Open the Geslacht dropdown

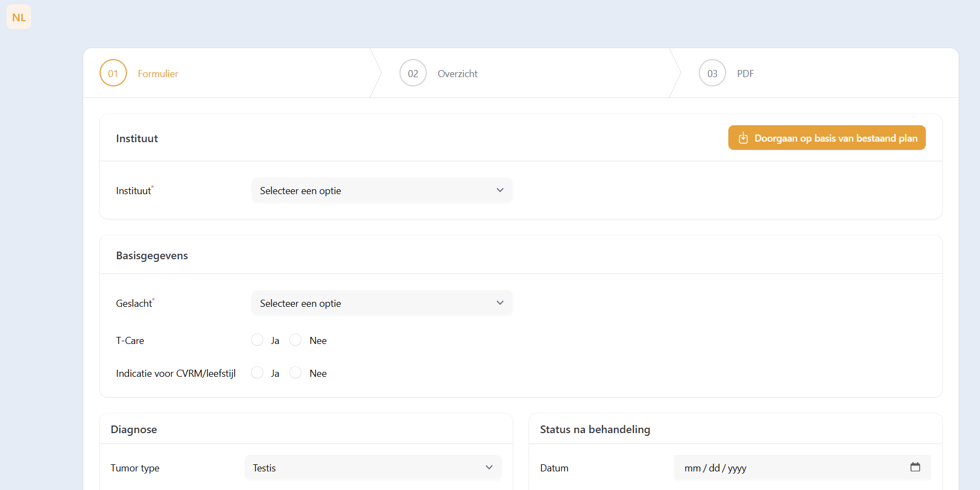381,303
